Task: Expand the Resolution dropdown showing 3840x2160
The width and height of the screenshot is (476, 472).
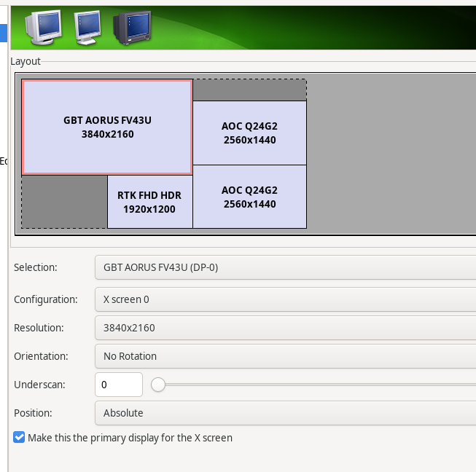Action: [284, 328]
